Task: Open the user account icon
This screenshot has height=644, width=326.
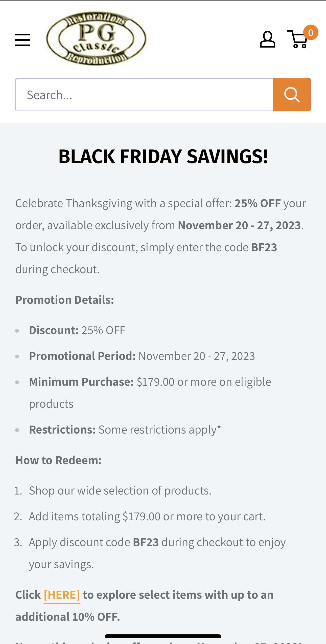Action: pos(267,39)
